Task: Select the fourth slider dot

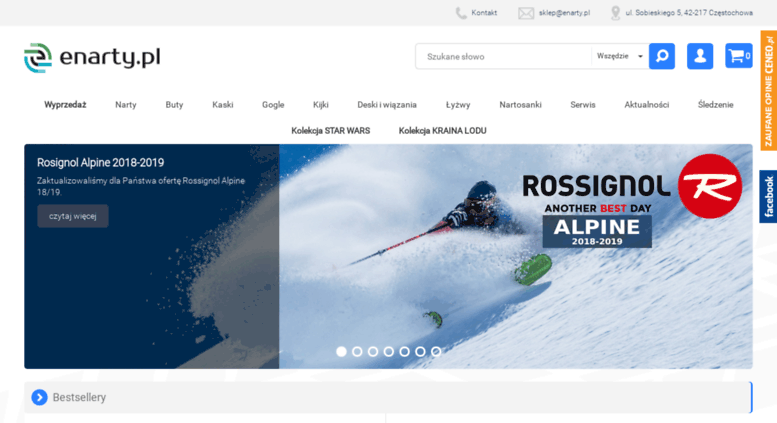Action: pyautogui.click(x=389, y=352)
